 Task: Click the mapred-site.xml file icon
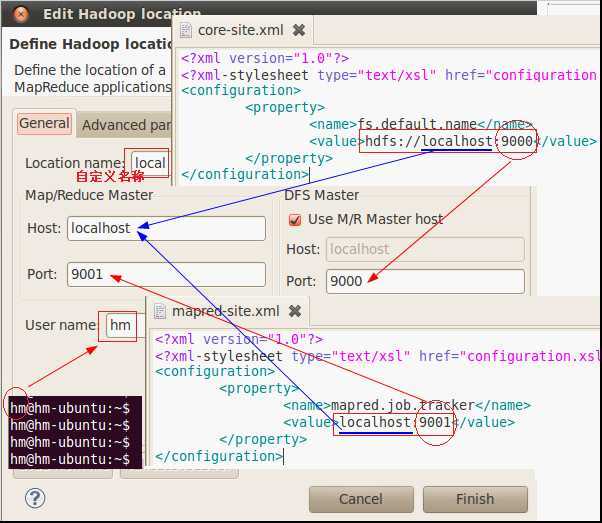(160, 311)
